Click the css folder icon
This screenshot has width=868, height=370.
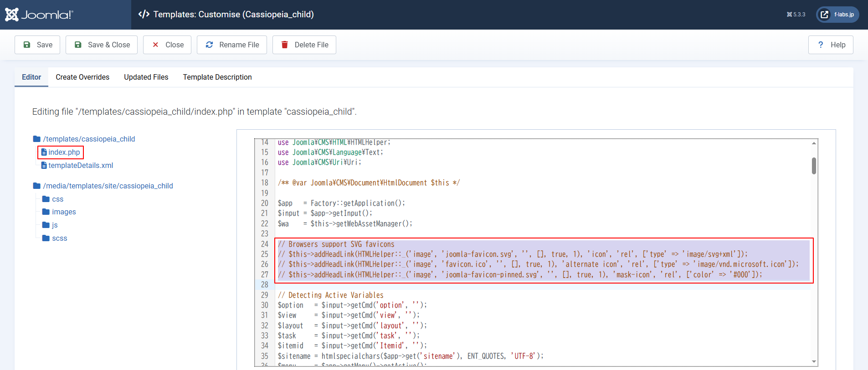tap(46, 199)
